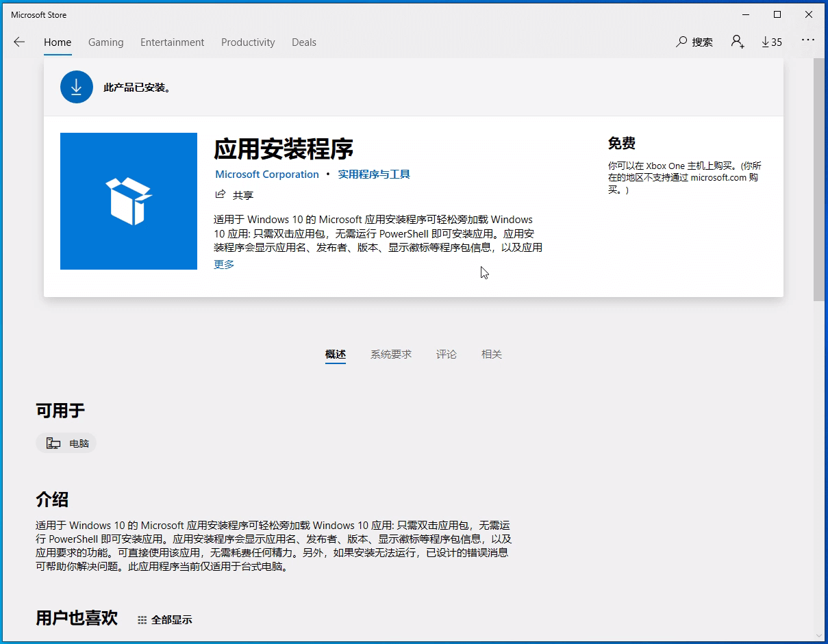Select the 评论 section tab
The width and height of the screenshot is (828, 644).
click(447, 354)
